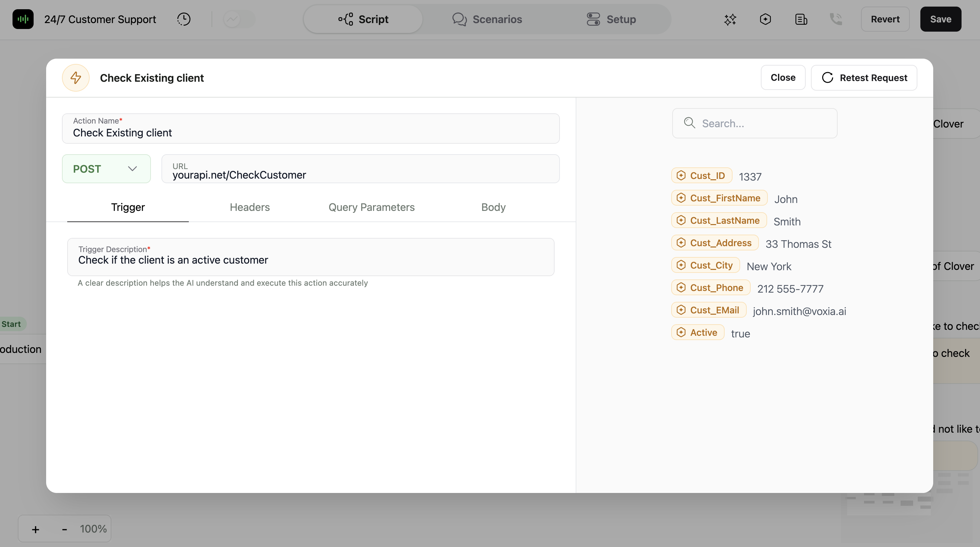Screen dimensions: 980x547
Task: Switch to the Body tab
Action: (493, 207)
